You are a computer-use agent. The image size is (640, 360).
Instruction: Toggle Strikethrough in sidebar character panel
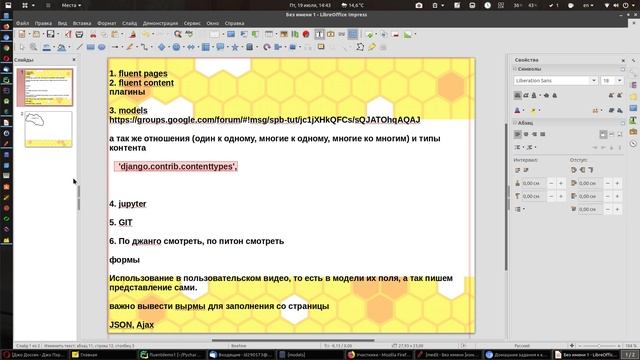pyautogui.click(x=546, y=95)
